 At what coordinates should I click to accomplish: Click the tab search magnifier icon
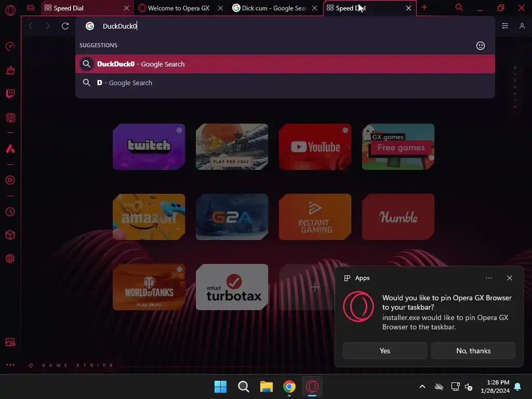459,7
